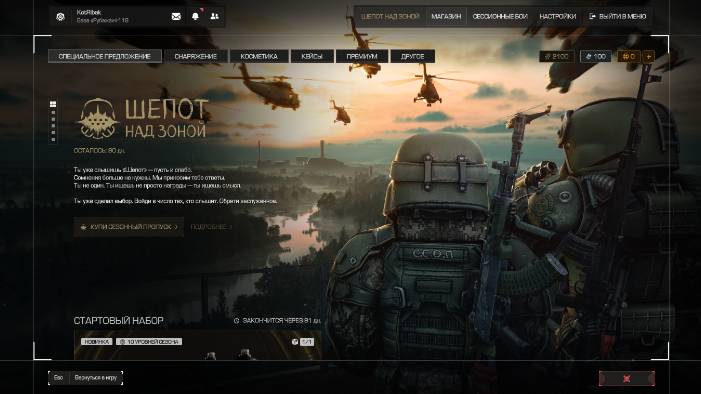The width and height of the screenshot is (701, 394).
Task: Switch to the ДРУГОЕ tab
Action: 412,56
